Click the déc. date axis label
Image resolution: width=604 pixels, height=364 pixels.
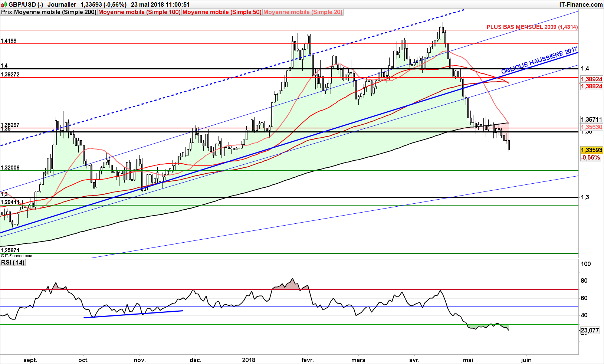pos(196,360)
